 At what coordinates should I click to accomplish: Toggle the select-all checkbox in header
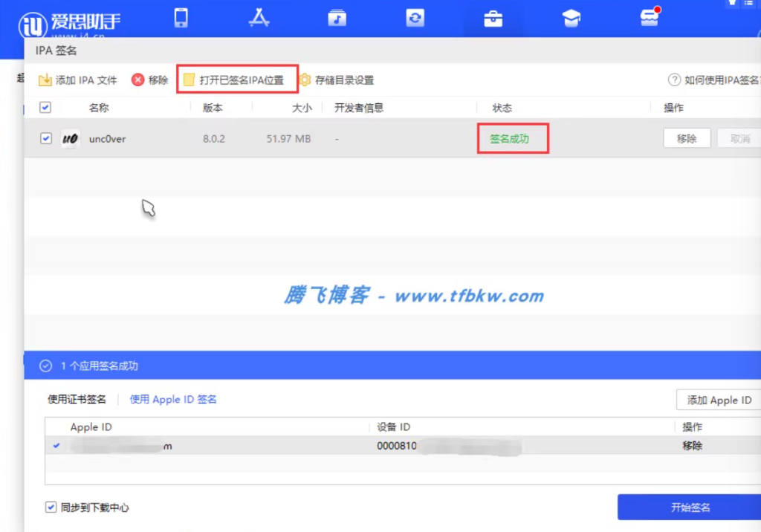point(45,107)
